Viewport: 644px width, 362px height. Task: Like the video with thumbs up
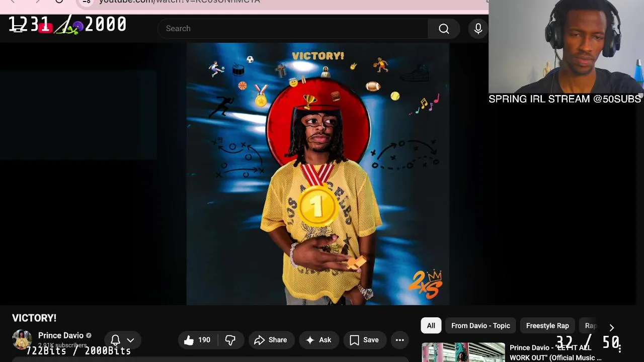[x=197, y=340]
